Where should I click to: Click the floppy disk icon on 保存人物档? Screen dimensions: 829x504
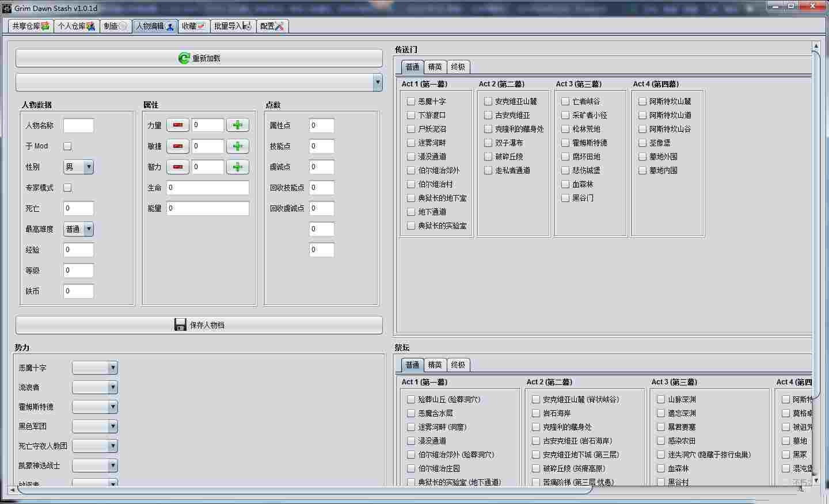coord(180,324)
